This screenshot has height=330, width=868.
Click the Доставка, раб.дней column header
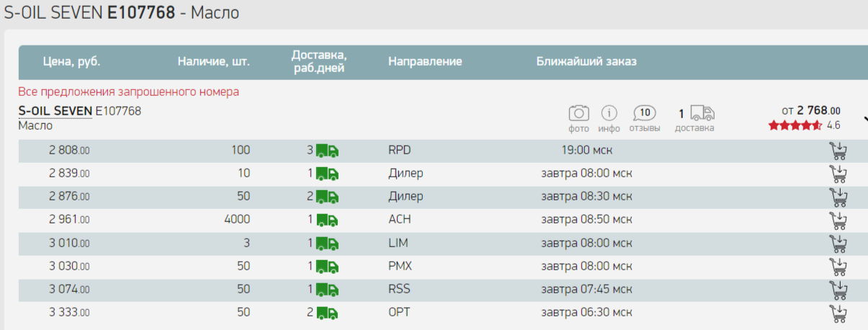click(x=320, y=62)
